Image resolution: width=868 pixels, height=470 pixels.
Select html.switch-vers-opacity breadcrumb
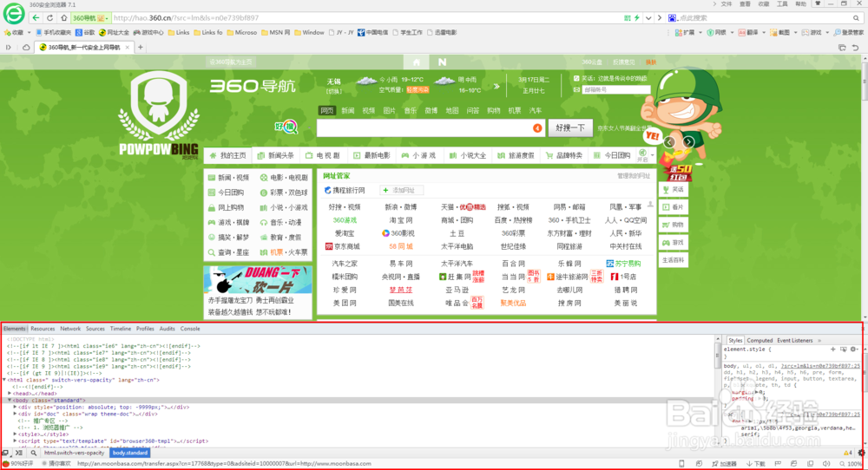[x=74, y=453]
